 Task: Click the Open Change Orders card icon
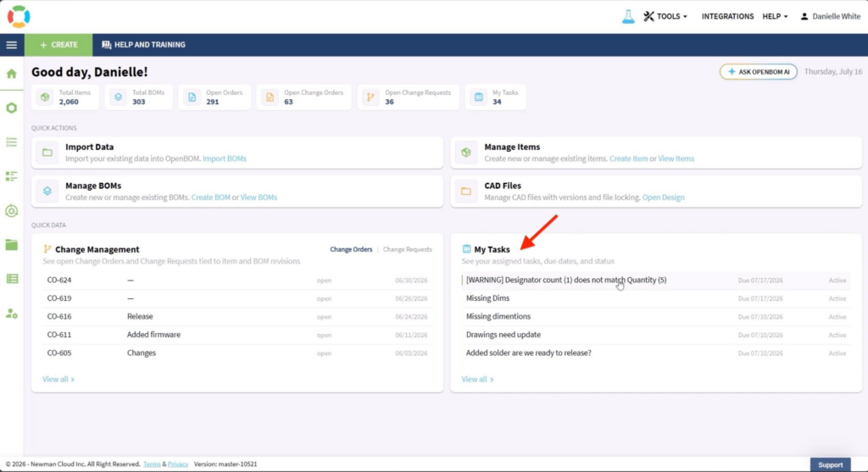click(x=270, y=97)
